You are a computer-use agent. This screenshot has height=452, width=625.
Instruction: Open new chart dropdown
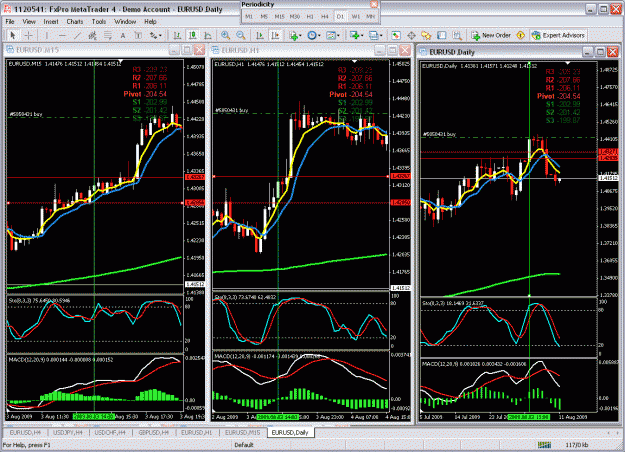point(356,35)
